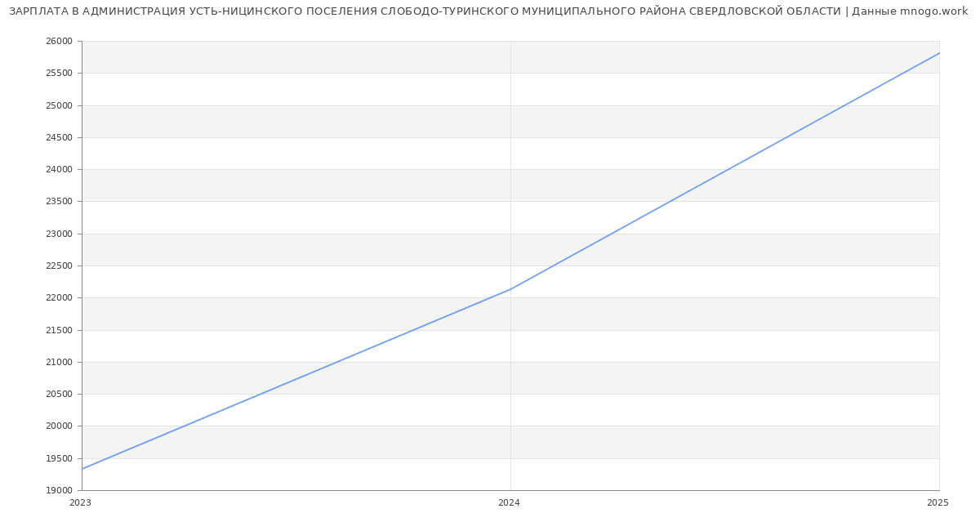Click the 24000 y-axis label
980x531 pixels.
click(59, 170)
